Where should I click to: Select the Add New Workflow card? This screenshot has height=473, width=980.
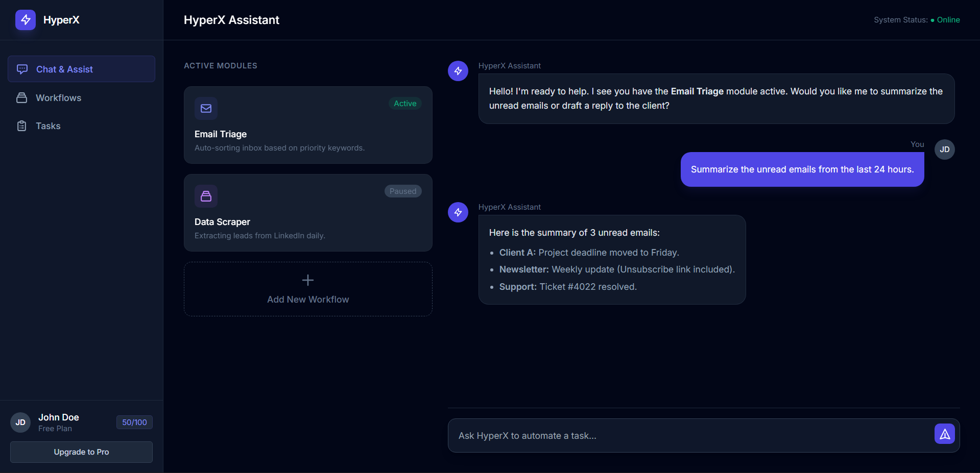[307, 289]
